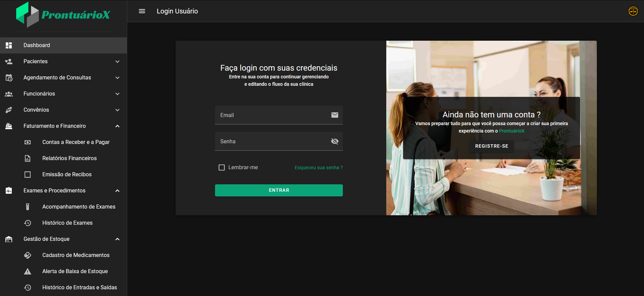
Task: Click the user avatar icon in header
Action: coord(633,11)
